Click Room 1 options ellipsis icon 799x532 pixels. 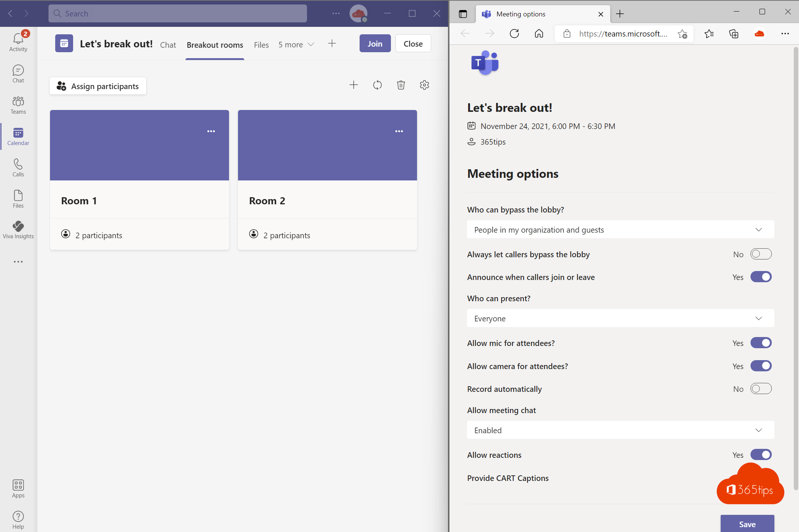click(211, 131)
